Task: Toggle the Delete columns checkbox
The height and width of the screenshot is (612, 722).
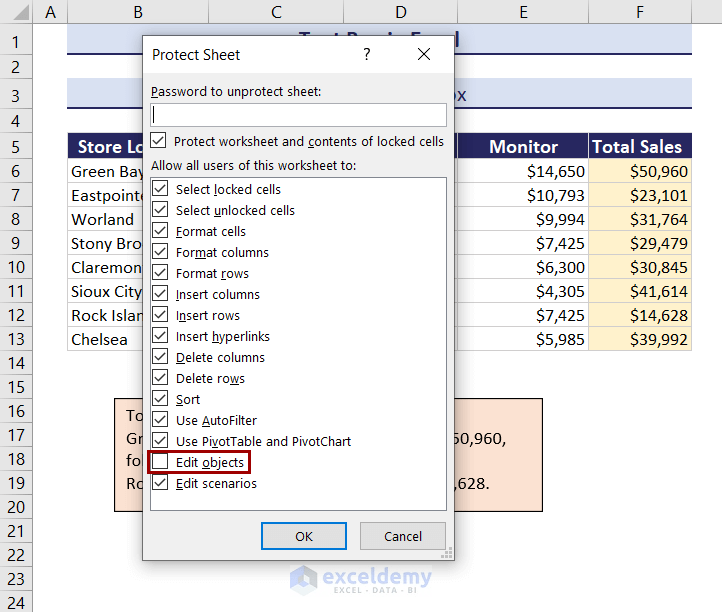Action: (160, 357)
